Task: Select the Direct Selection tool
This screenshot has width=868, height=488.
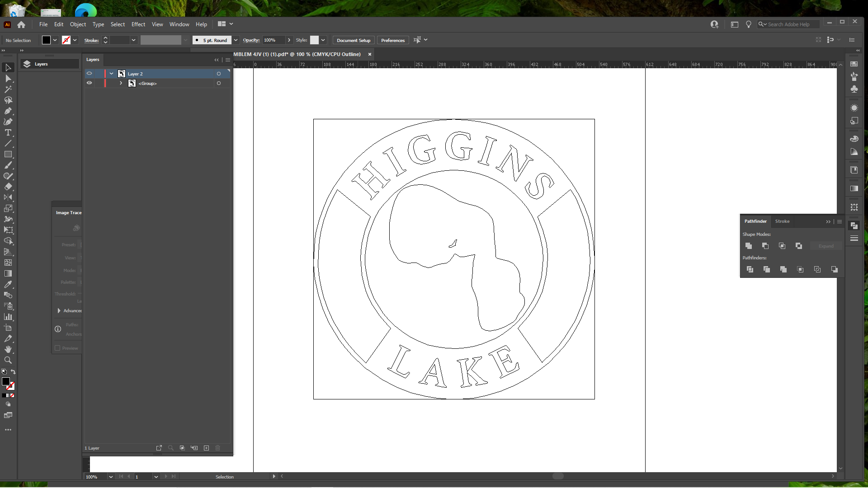Action: pos(8,79)
